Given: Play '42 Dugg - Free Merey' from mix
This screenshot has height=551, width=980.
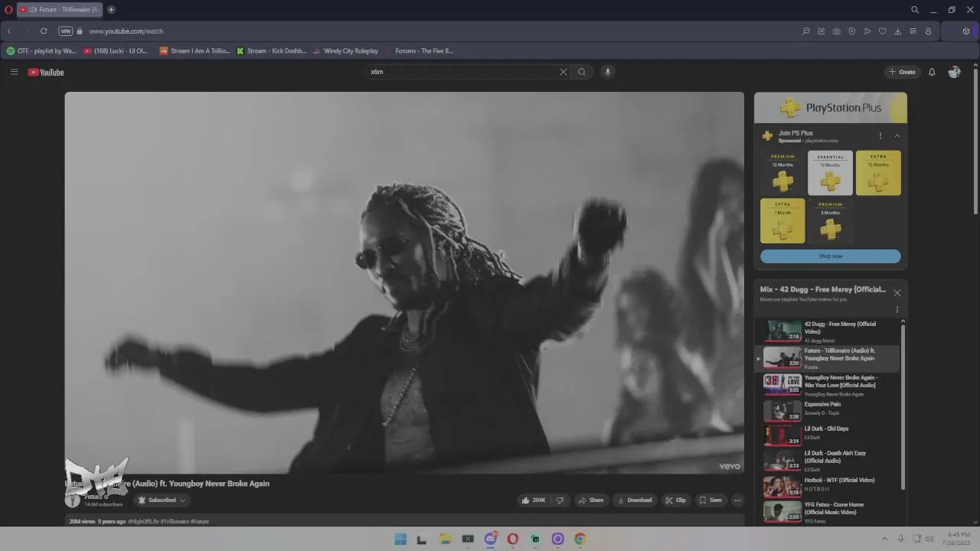Looking at the screenshot, I should 826,331.
